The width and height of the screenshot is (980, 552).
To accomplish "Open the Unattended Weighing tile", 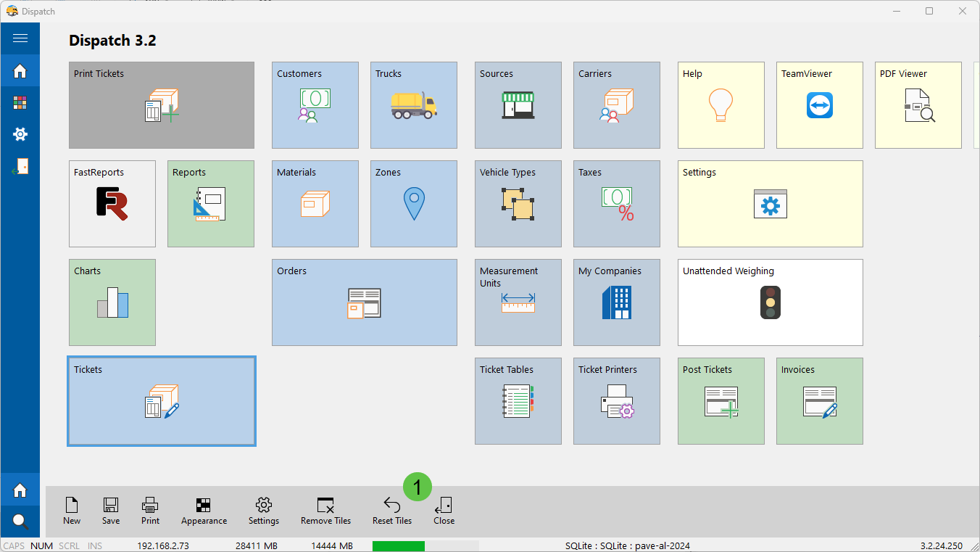I will tap(770, 302).
